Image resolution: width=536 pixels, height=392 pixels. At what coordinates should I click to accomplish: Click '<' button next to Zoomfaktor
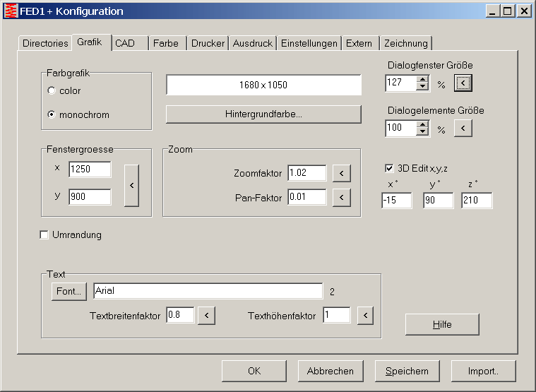[x=341, y=174]
